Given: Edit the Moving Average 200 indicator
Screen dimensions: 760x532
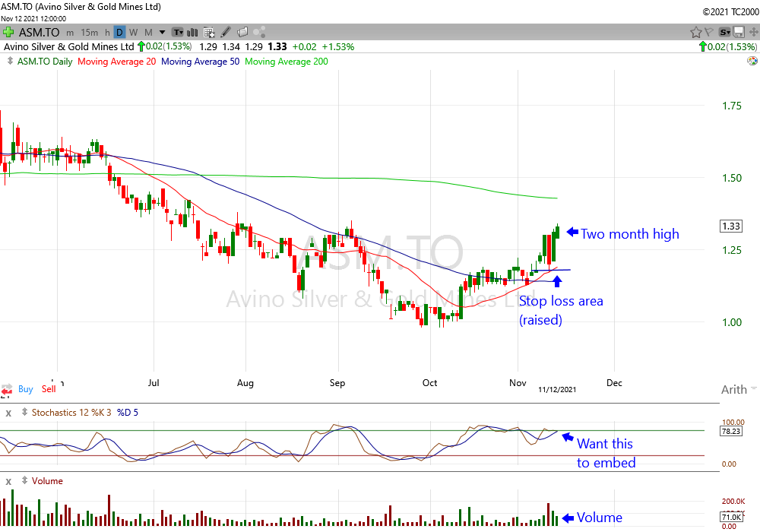Looking at the screenshot, I should click(287, 62).
